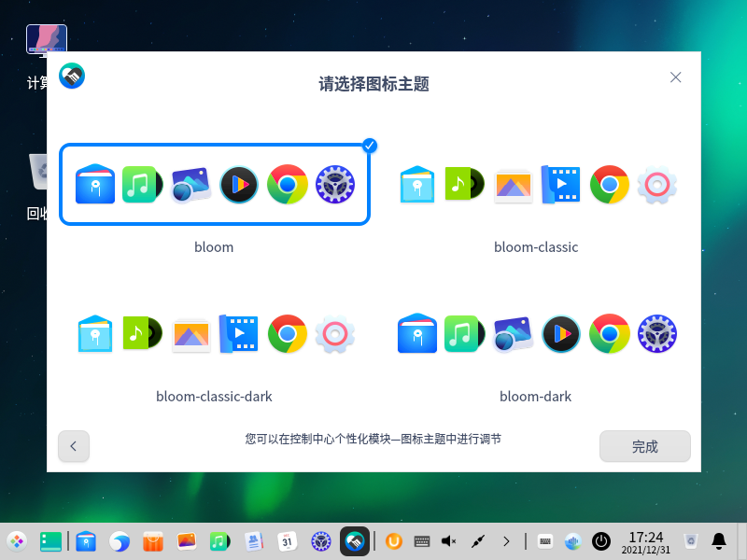
Task: Click the image viewer icon in bloom-classic-dark preview
Action: (x=191, y=334)
